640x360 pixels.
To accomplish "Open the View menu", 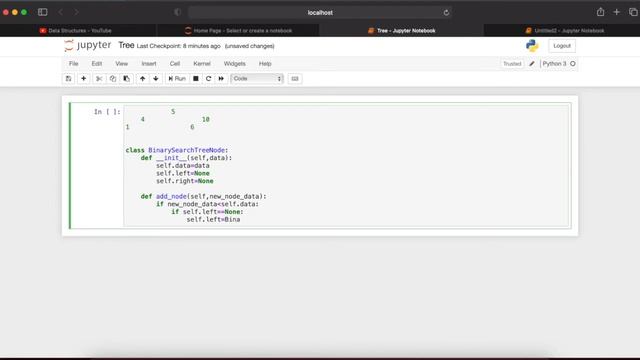I will point(122,64).
